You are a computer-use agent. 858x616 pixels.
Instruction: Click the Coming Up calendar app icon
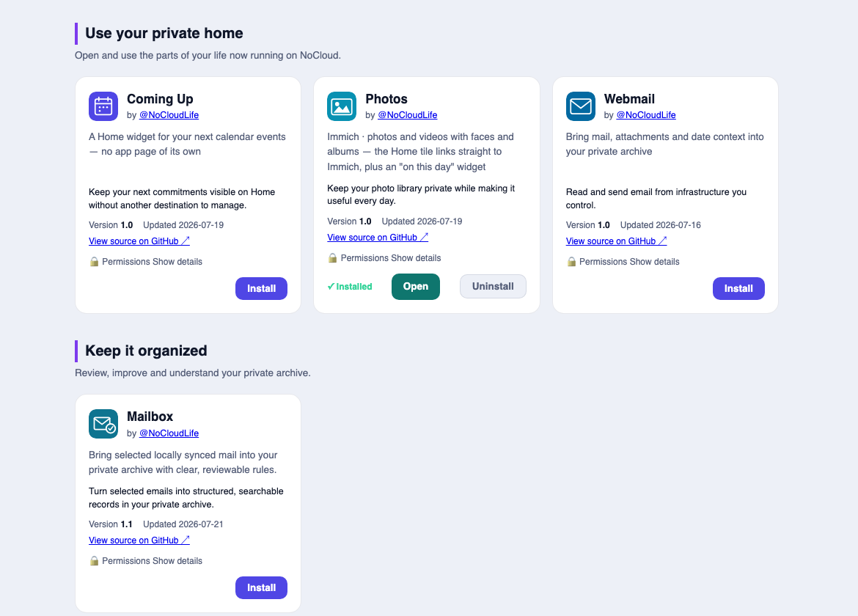click(x=103, y=106)
